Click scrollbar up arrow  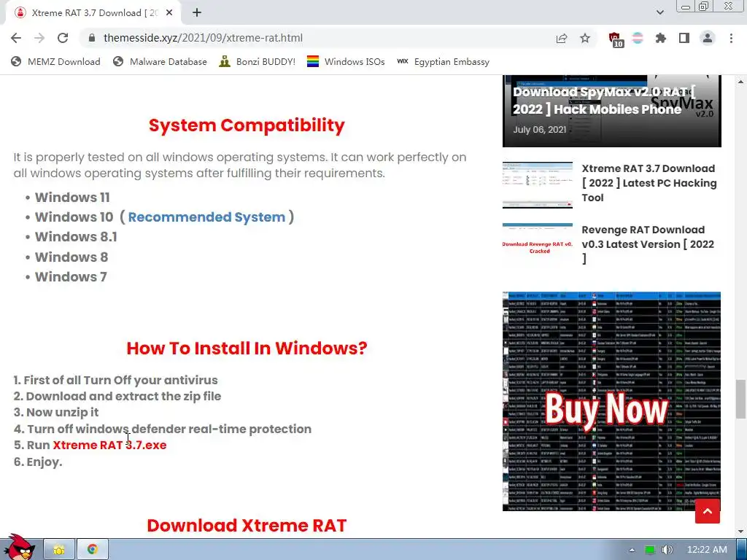[741, 82]
